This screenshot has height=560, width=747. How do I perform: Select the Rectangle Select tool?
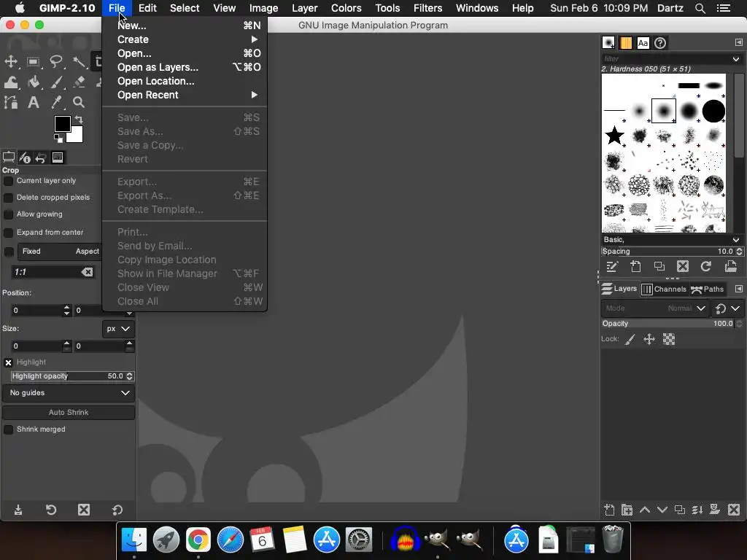34,61
